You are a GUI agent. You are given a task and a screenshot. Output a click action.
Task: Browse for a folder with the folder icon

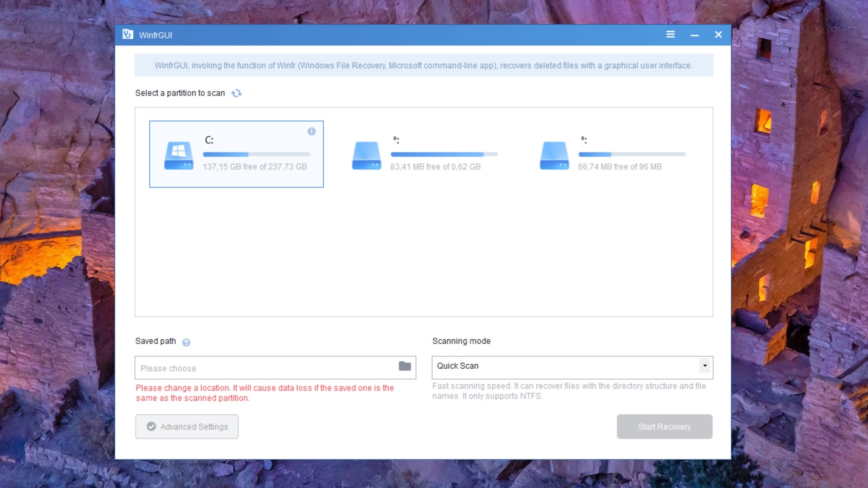[x=405, y=366]
